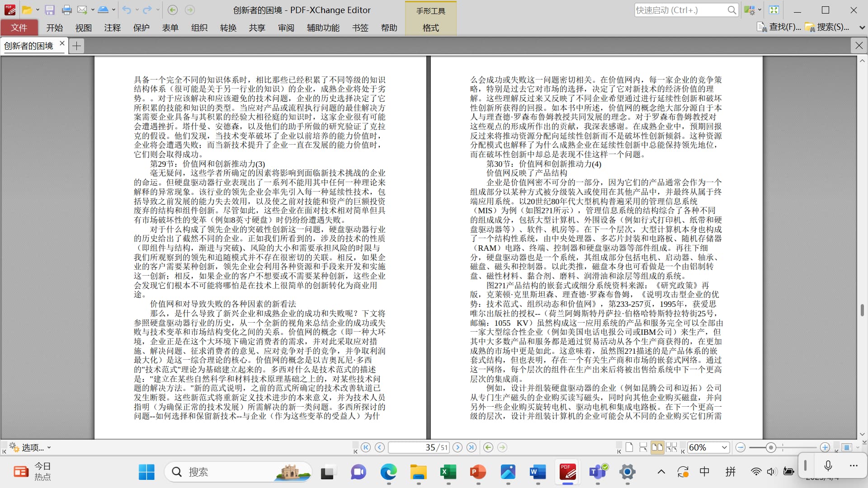Click the Save document icon
Viewport: 868px width, 488px height.
pyautogui.click(x=50, y=10)
